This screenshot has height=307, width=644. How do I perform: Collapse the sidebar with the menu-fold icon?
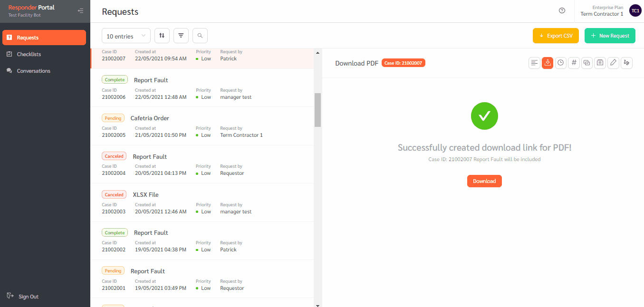tap(81, 10)
